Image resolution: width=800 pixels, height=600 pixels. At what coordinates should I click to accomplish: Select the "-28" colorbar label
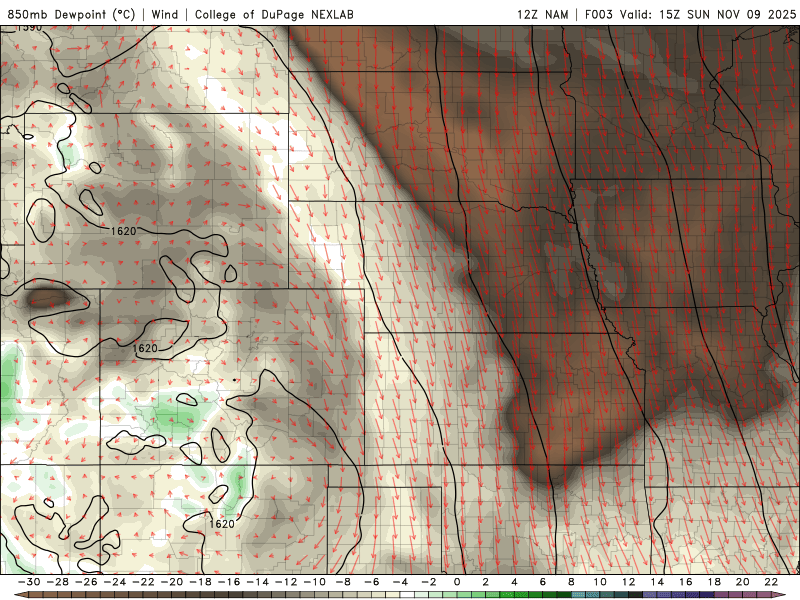[58, 582]
